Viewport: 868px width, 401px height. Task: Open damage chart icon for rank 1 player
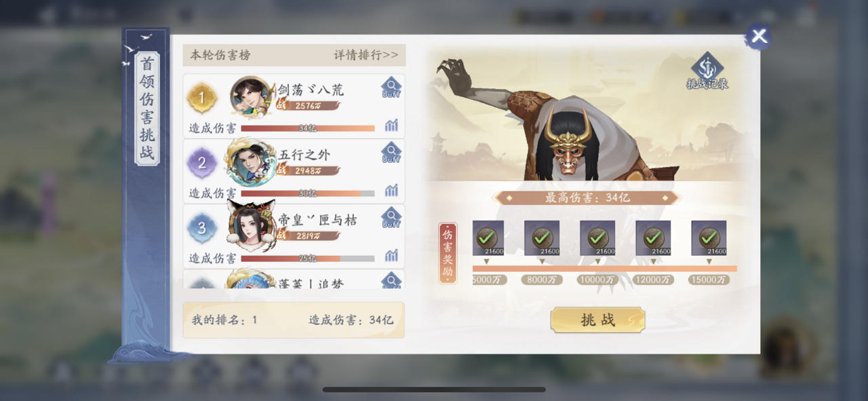(x=391, y=126)
